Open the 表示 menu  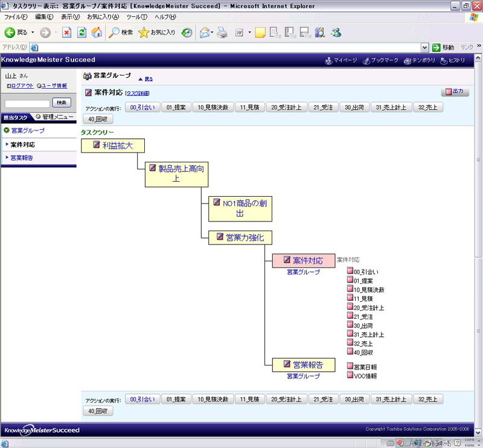pyautogui.click(x=70, y=17)
